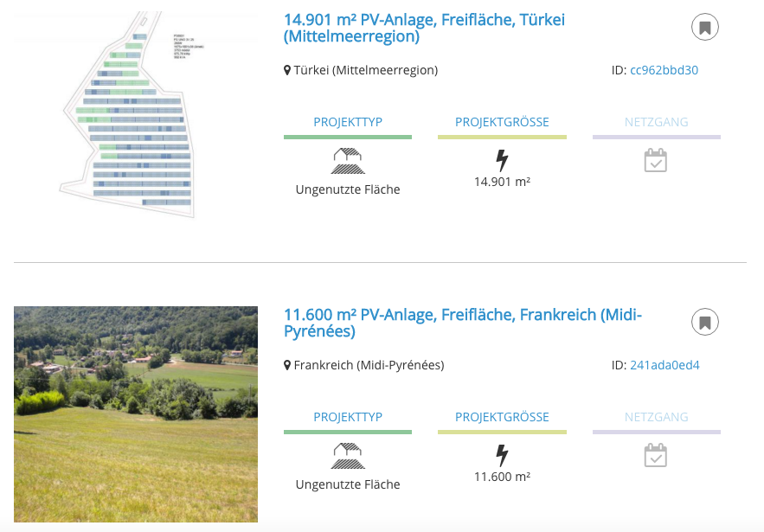Image resolution: width=764 pixels, height=532 pixels.
Task: Click the Frankreich listing's project type roof icon
Action: pyautogui.click(x=347, y=456)
